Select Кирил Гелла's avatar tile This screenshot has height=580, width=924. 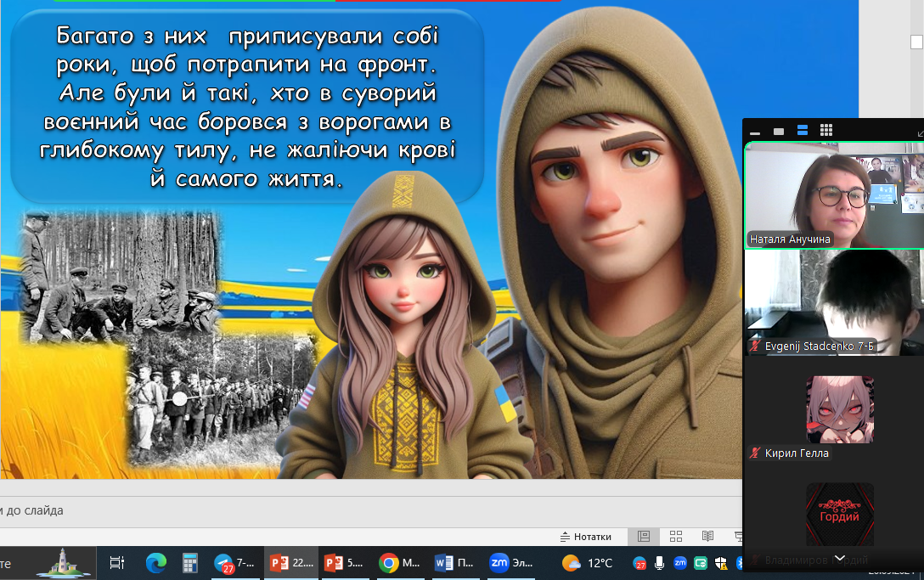(839, 410)
